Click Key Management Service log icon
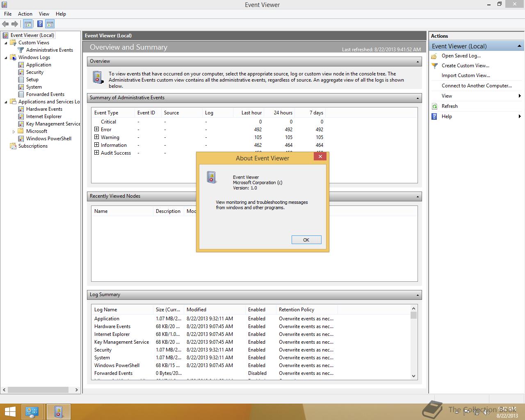This screenshot has width=525, height=420. click(x=21, y=124)
